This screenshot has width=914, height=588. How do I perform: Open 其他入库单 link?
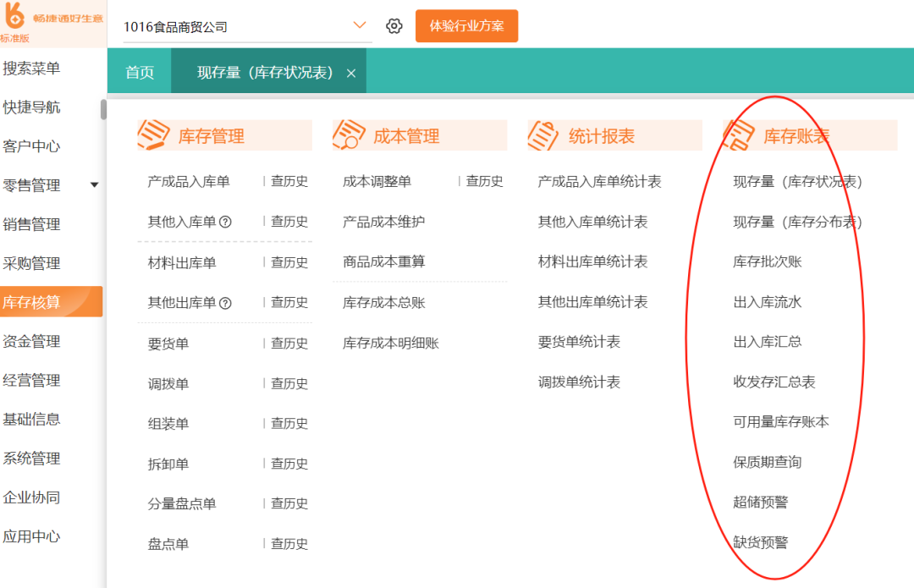[x=182, y=222]
